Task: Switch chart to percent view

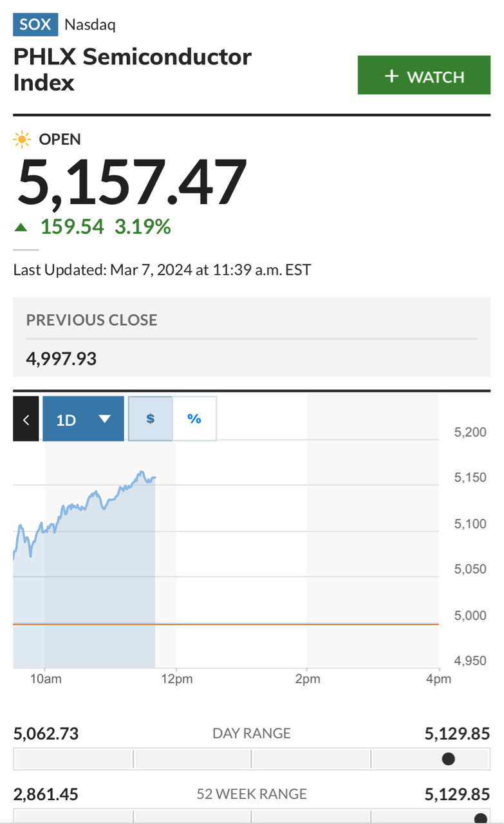Action: tap(194, 419)
